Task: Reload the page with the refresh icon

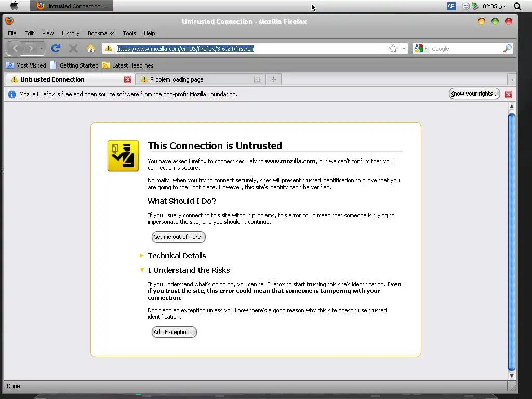Action: [x=56, y=48]
